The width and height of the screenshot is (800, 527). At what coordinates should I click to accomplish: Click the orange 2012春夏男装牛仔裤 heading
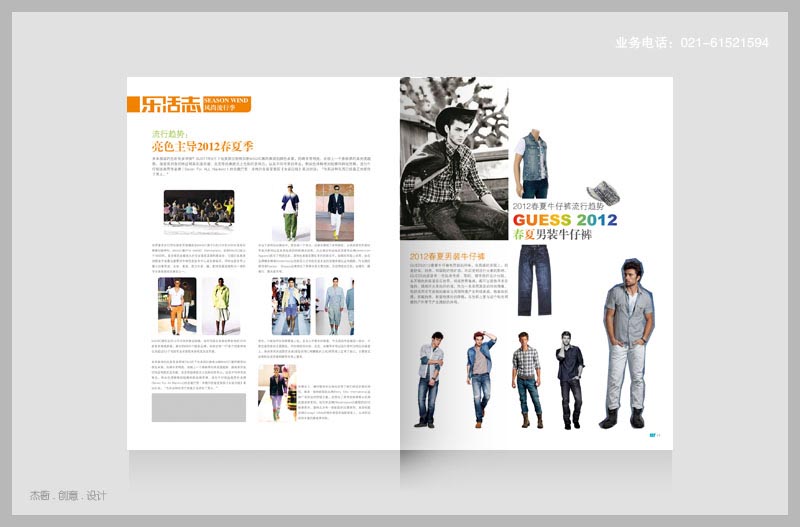[x=447, y=256]
